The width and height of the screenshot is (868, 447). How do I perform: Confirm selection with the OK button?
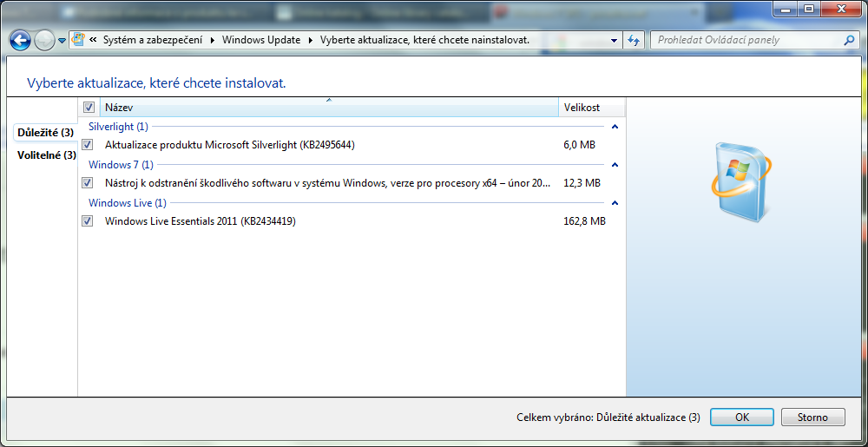click(x=742, y=417)
